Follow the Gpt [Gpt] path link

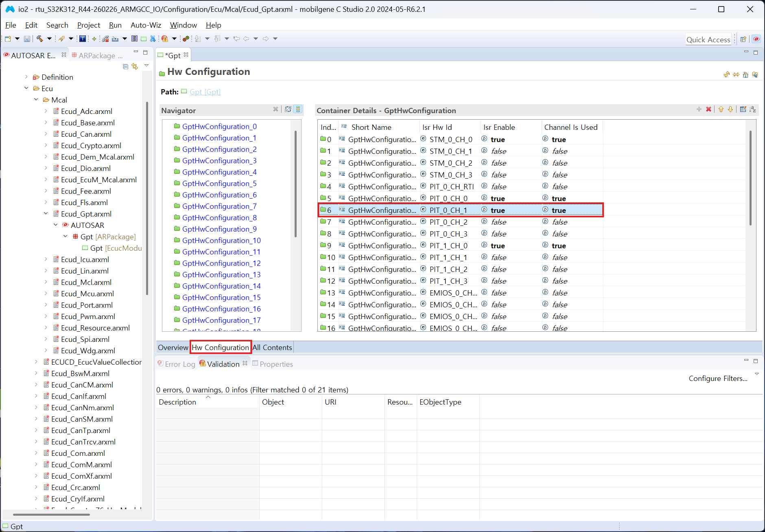click(205, 92)
